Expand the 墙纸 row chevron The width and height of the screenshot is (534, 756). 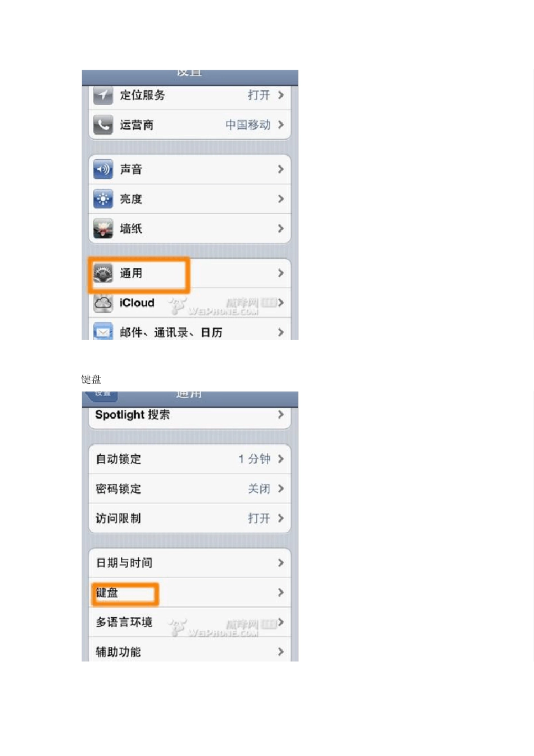280,228
